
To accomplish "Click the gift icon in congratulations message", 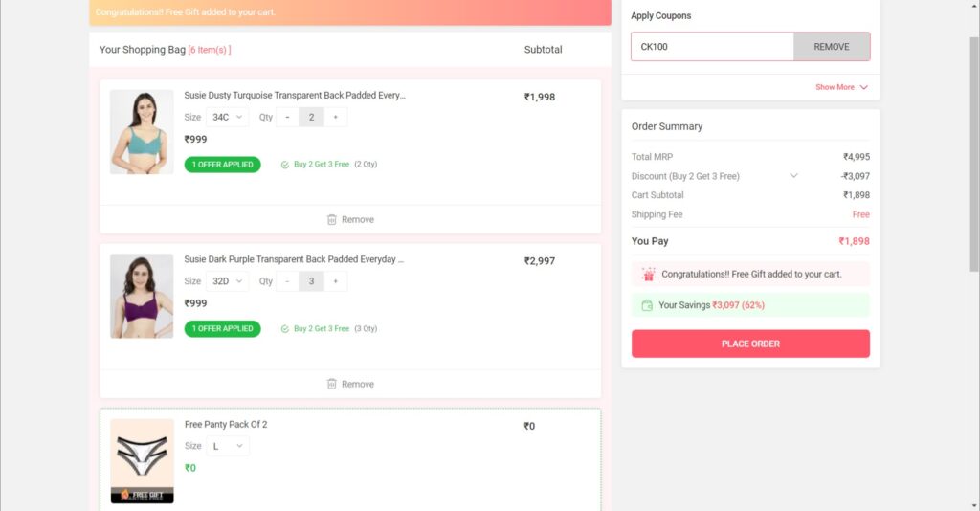I will [648, 274].
